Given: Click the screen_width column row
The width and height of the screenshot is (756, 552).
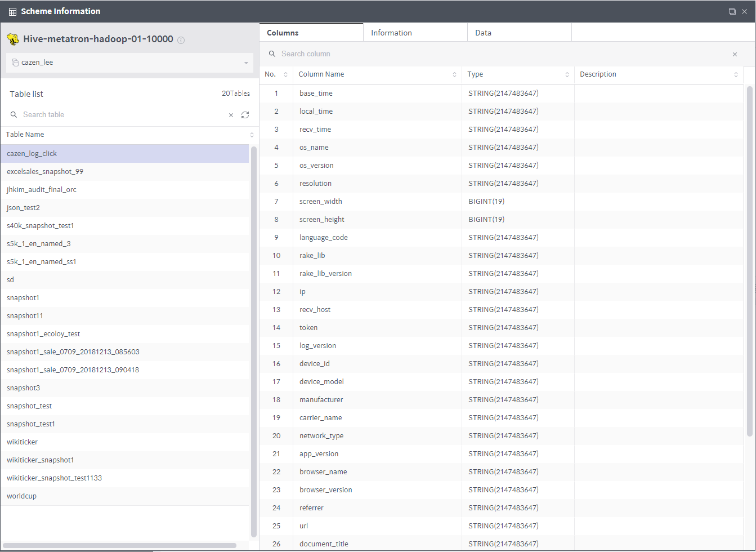Looking at the screenshot, I should 502,202.
